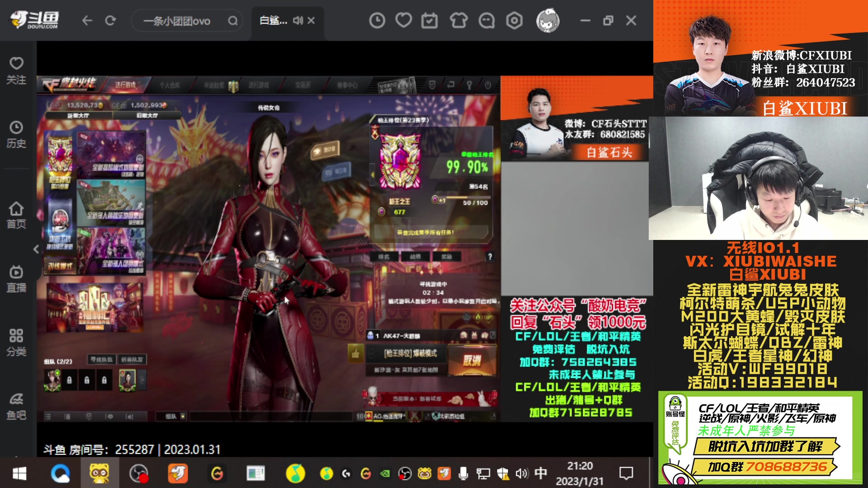Open the AK47-火麒麟 loadout row
Viewport: 868px width, 488px height.
pyautogui.click(x=431, y=336)
